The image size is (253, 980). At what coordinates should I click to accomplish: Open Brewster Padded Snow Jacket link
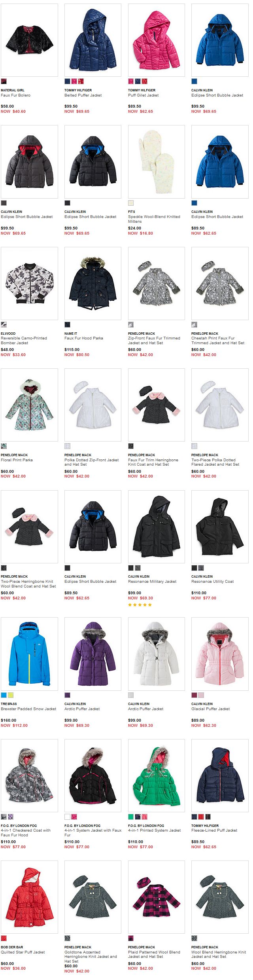(28, 709)
